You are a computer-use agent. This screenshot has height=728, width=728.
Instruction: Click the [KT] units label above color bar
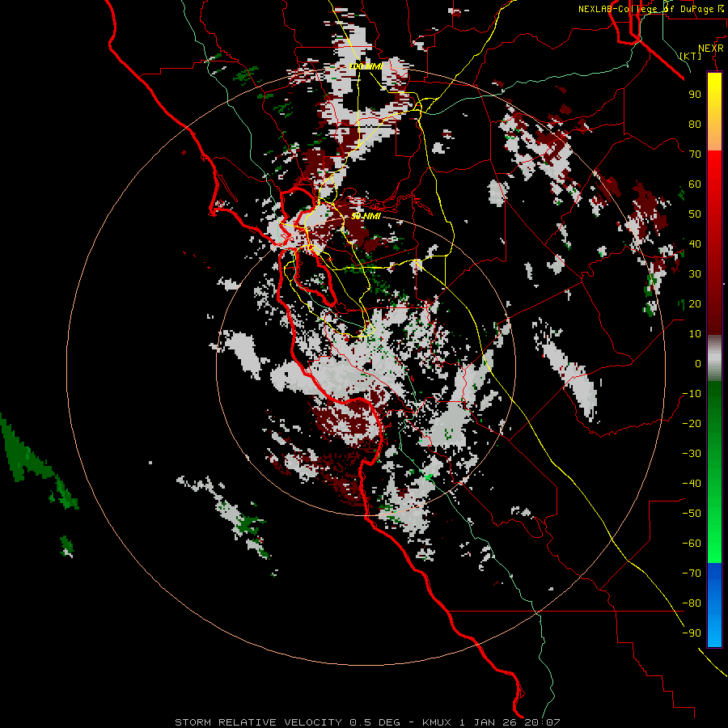(691, 56)
